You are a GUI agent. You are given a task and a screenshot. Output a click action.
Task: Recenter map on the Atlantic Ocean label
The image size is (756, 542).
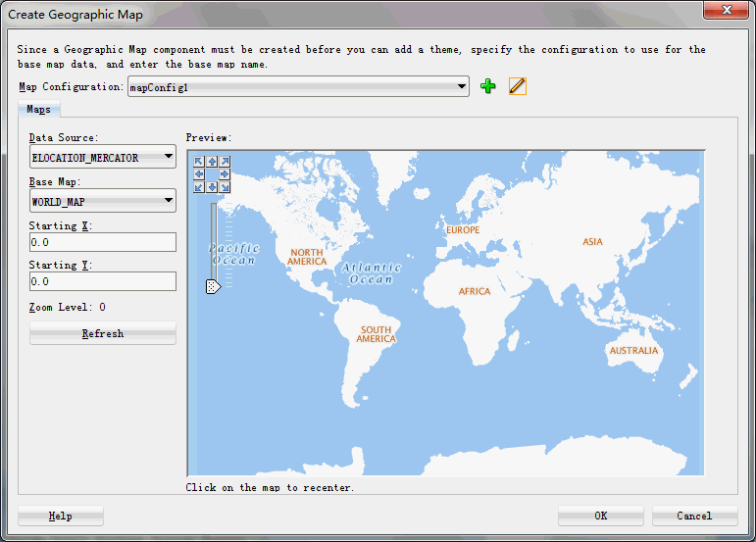tap(372, 273)
